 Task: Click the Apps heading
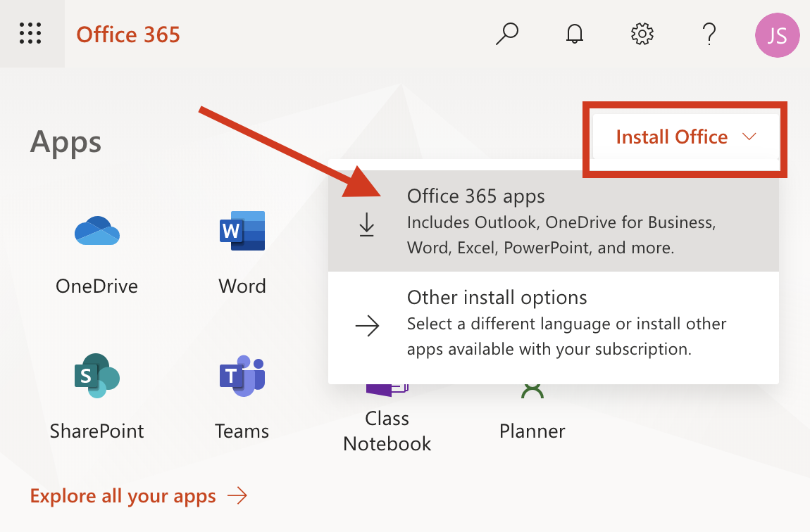(66, 141)
